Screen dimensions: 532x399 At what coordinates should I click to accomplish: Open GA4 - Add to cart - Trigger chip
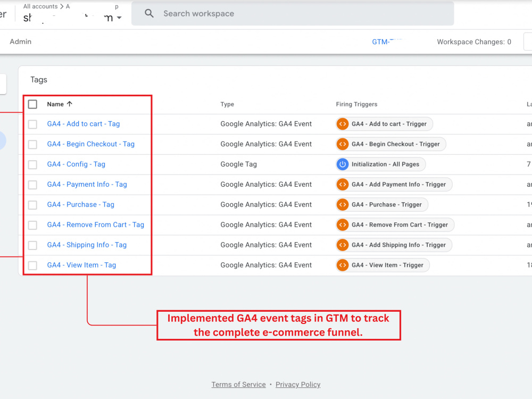point(384,124)
